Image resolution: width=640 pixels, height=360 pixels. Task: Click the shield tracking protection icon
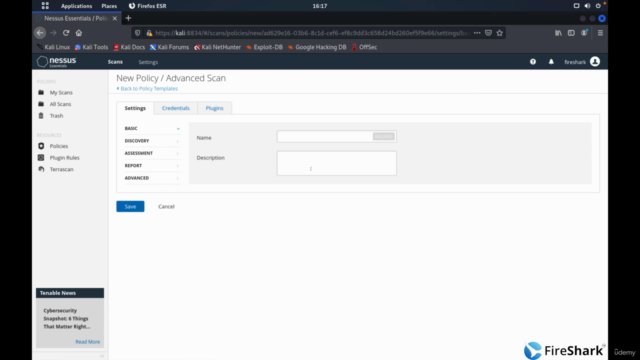point(138,33)
